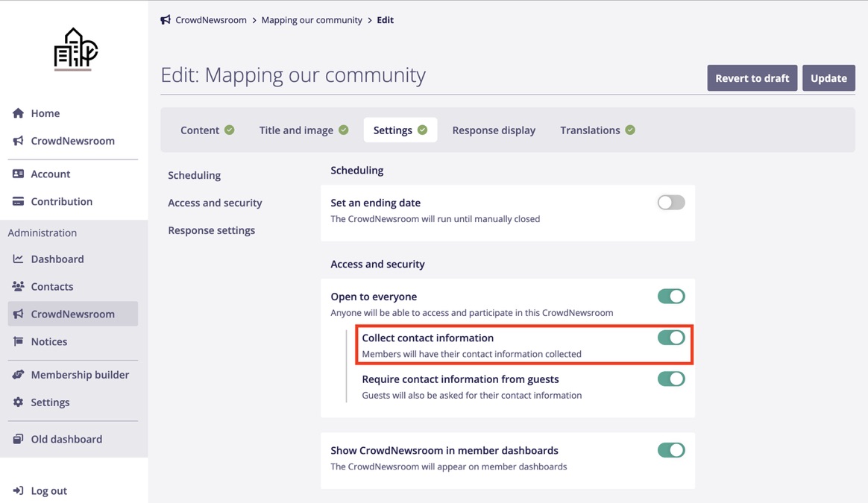Viewport: 868px width, 503px height.
Task: Disable Show CrowdNewsroom in member dashboards
Action: (x=670, y=450)
